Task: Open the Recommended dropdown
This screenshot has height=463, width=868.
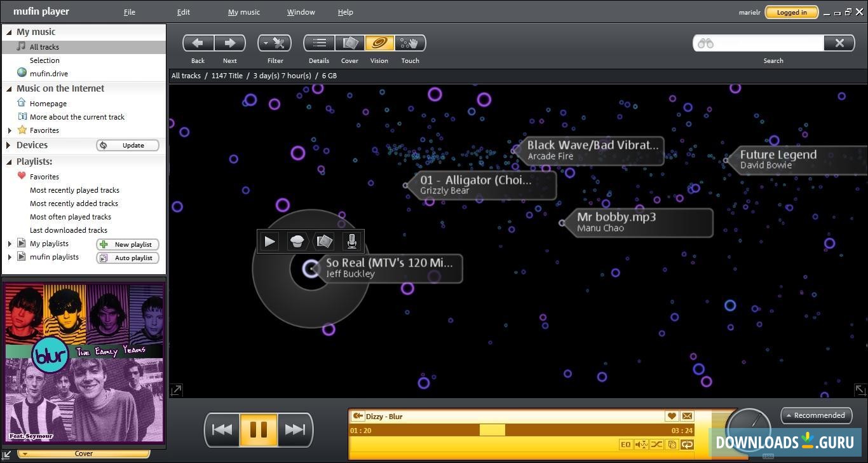Action: tap(816, 415)
